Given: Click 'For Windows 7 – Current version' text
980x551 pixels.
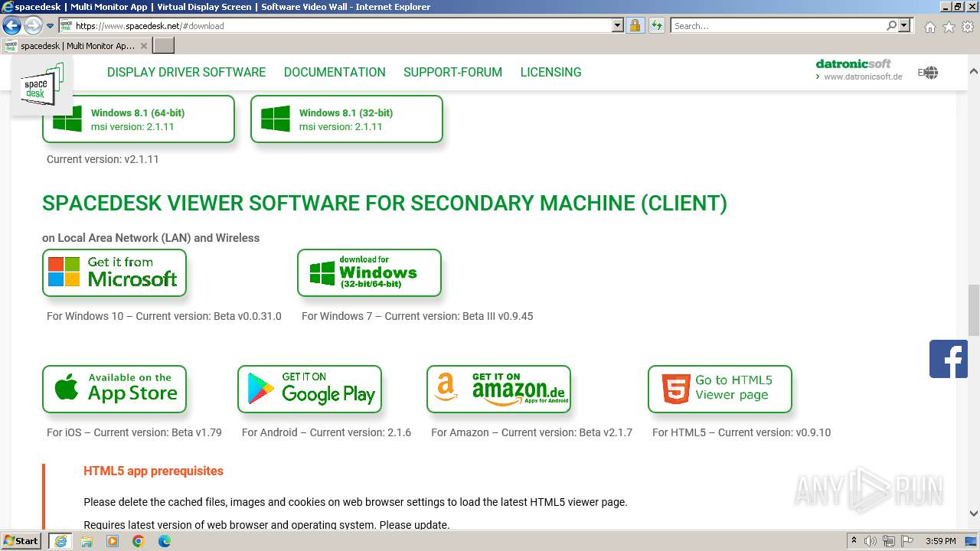Looking at the screenshot, I should coord(417,316).
